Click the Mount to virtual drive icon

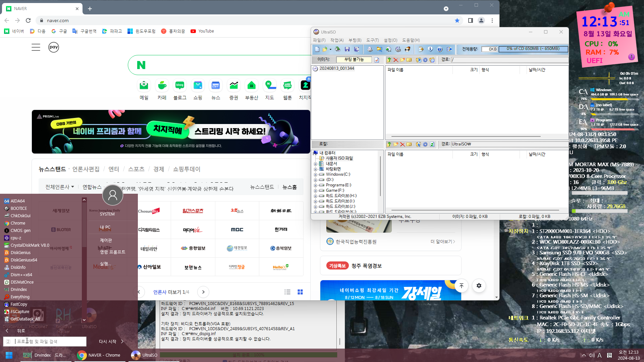tap(388, 49)
